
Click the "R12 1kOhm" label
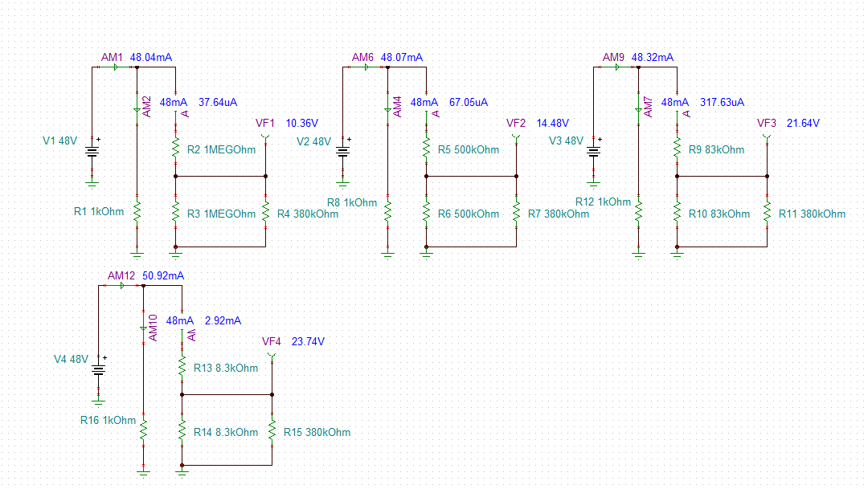[604, 202]
